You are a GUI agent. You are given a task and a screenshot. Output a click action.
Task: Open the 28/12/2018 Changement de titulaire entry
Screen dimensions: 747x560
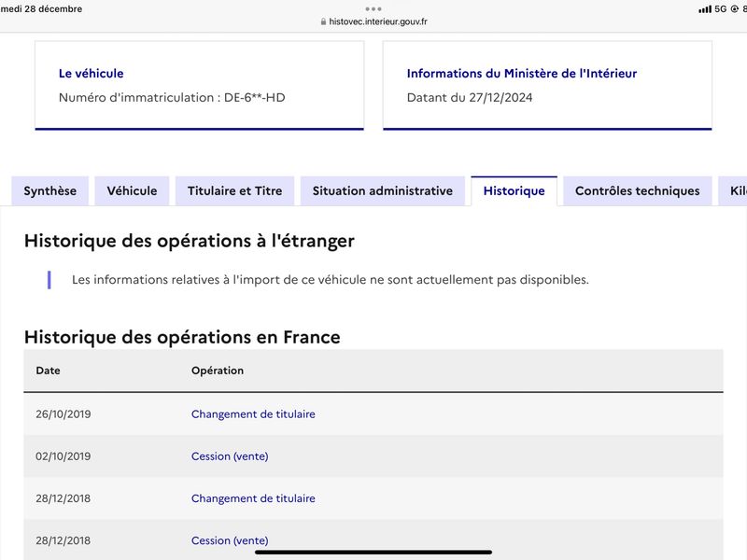pyautogui.click(x=253, y=498)
